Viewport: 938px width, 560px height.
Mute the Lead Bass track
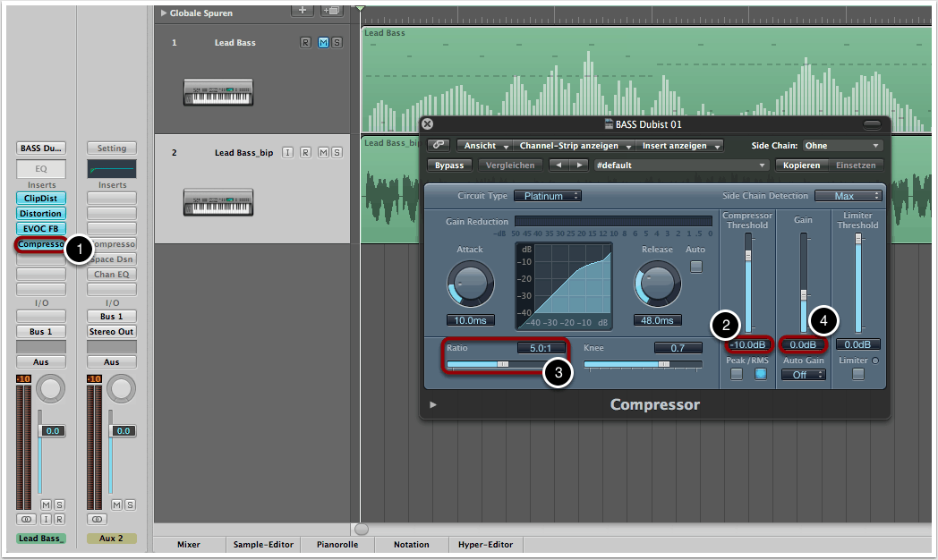[x=323, y=43]
